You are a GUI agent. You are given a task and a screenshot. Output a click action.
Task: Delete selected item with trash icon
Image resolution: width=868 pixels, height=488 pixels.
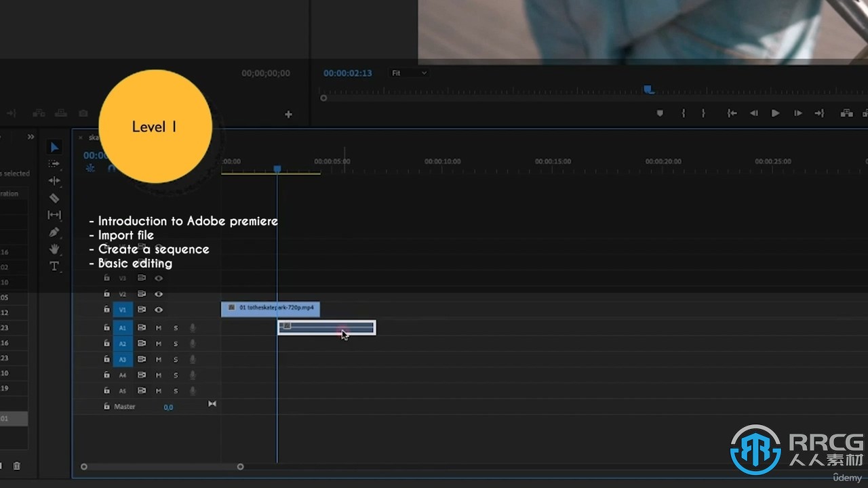(x=17, y=466)
